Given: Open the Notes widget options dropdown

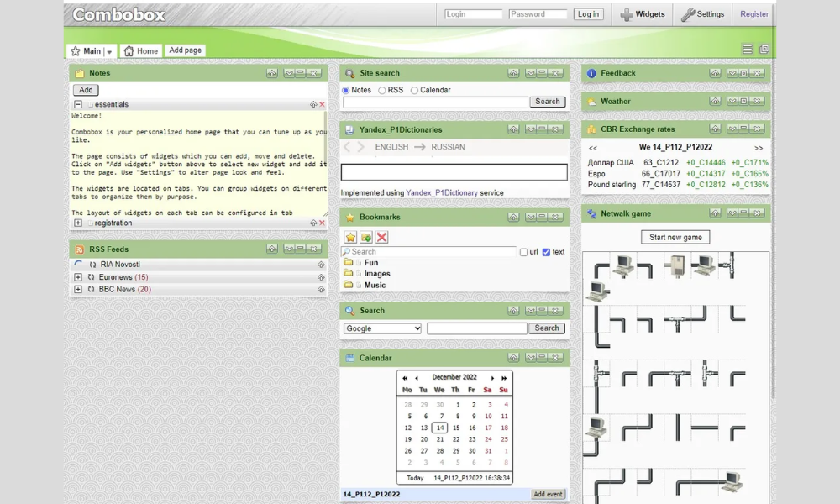Looking at the screenshot, I should tap(289, 73).
